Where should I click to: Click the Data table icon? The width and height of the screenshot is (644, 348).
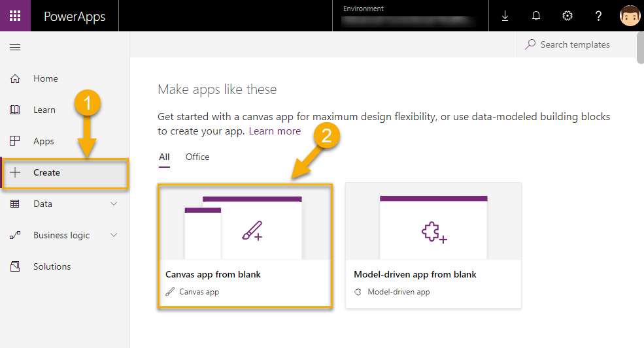(x=15, y=204)
